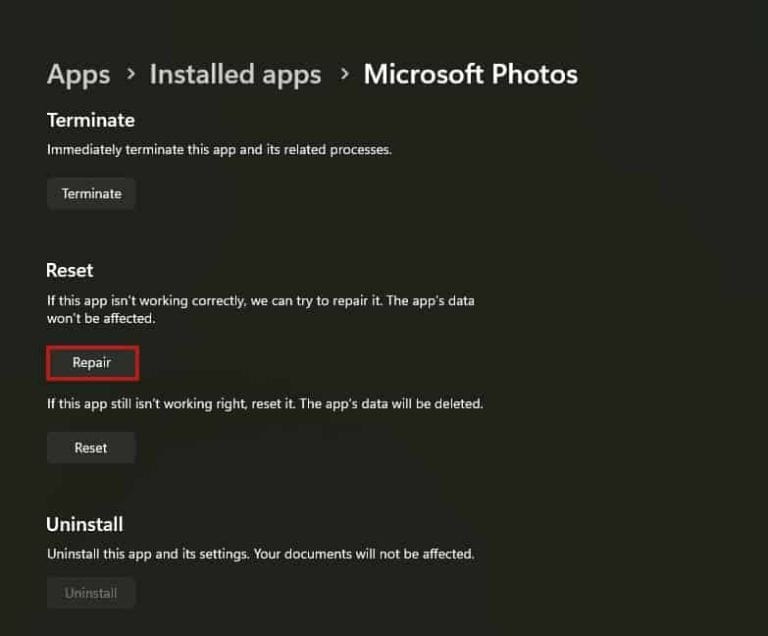The width and height of the screenshot is (768, 636).
Task: Click chevron between Apps and Installed apps
Action: pyautogui.click(x=130, y=75)
